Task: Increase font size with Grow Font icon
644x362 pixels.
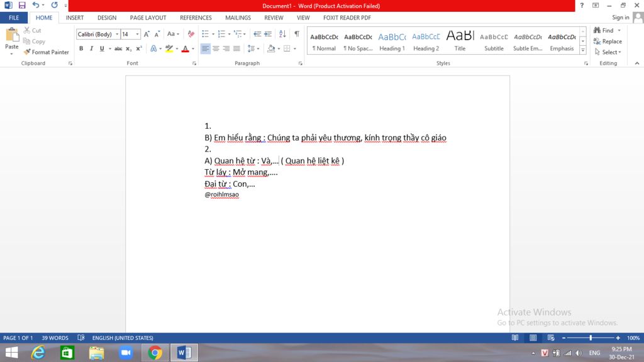Action: click(147, 35)
